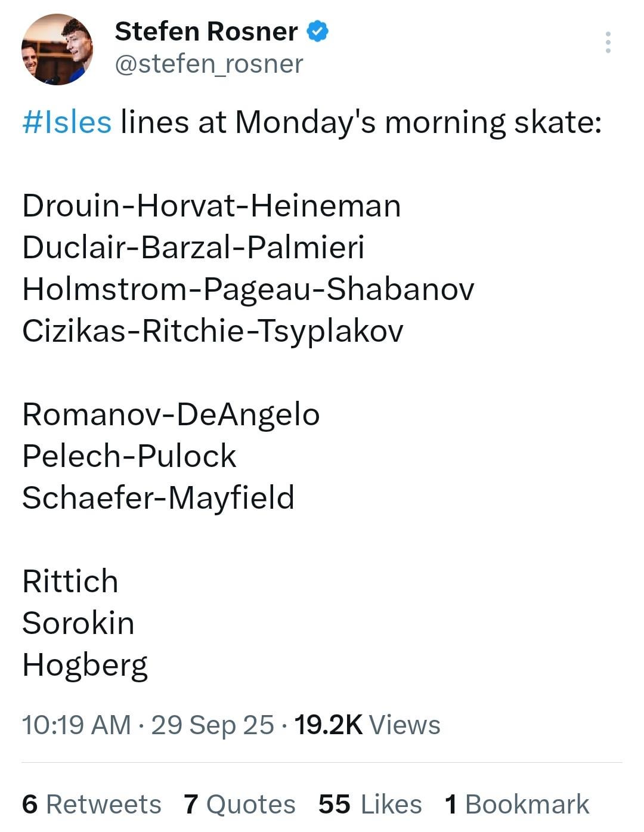Click the Duclair-Barzal-Palmieri line
The image size is (644, 832).
tap(193, 248)
